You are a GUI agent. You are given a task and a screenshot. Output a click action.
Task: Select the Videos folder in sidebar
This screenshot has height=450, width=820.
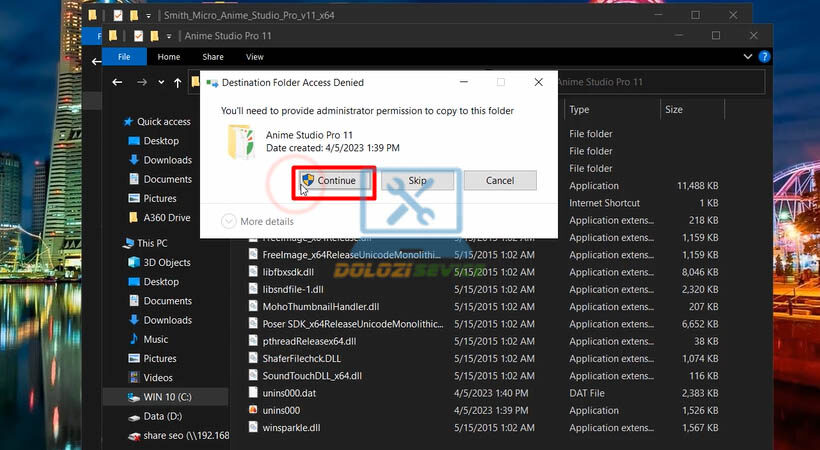click(x=158, y=378)
